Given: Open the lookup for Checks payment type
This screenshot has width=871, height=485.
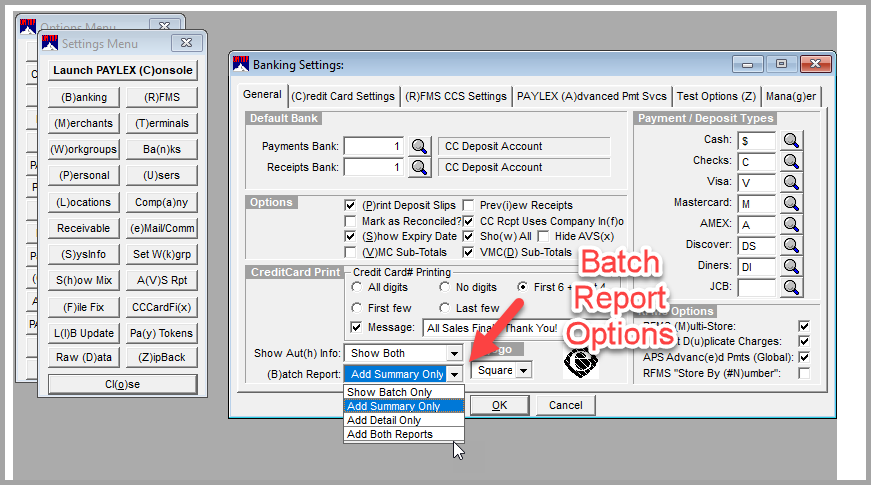Looking at the screenshot, I should pos(792,161).
